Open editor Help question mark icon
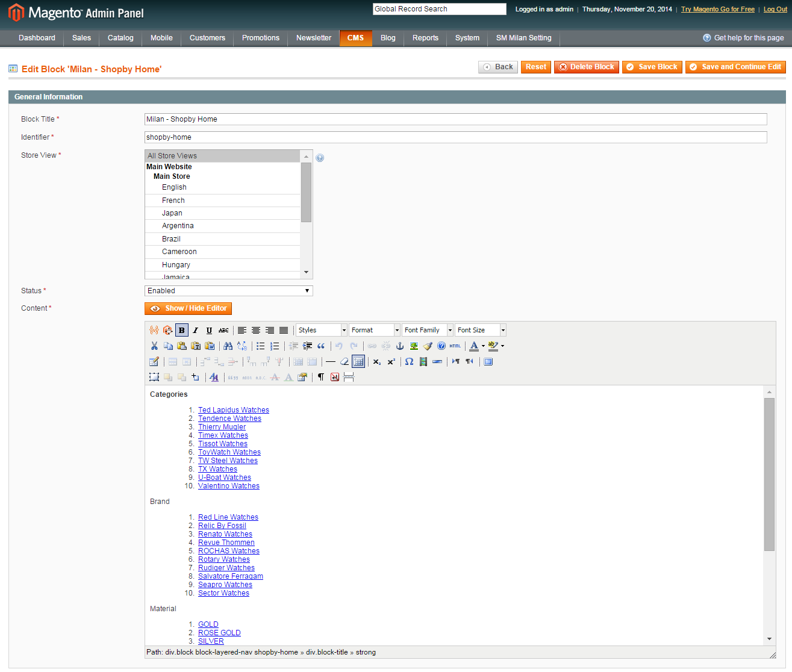Screen dimensions: 792x672 point(441,346)
